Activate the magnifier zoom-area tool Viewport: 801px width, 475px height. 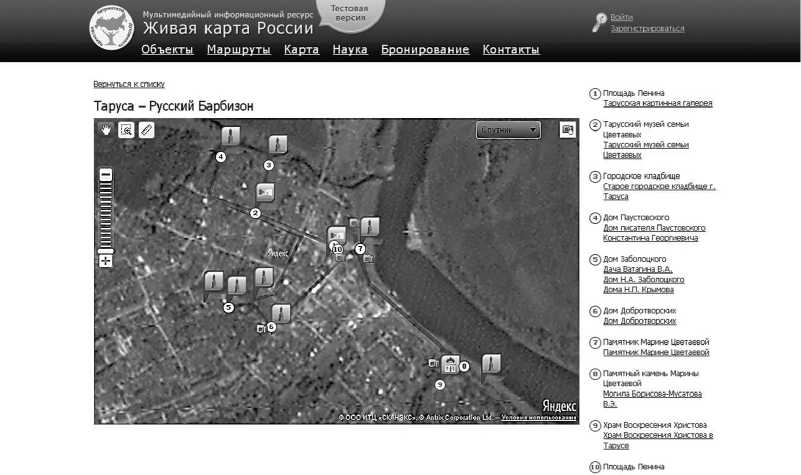(126, 130)
